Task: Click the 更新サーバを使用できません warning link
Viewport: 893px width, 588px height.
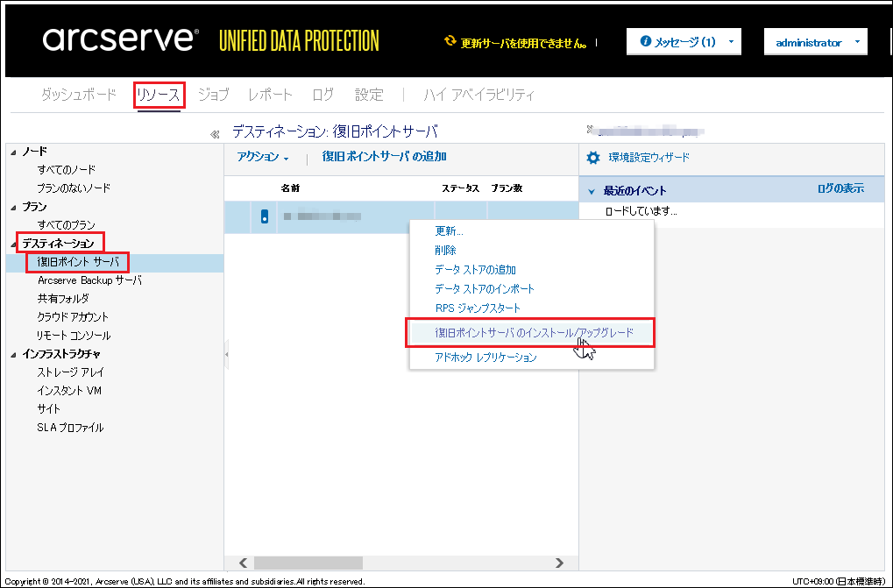Action: (x=523, y=43)
